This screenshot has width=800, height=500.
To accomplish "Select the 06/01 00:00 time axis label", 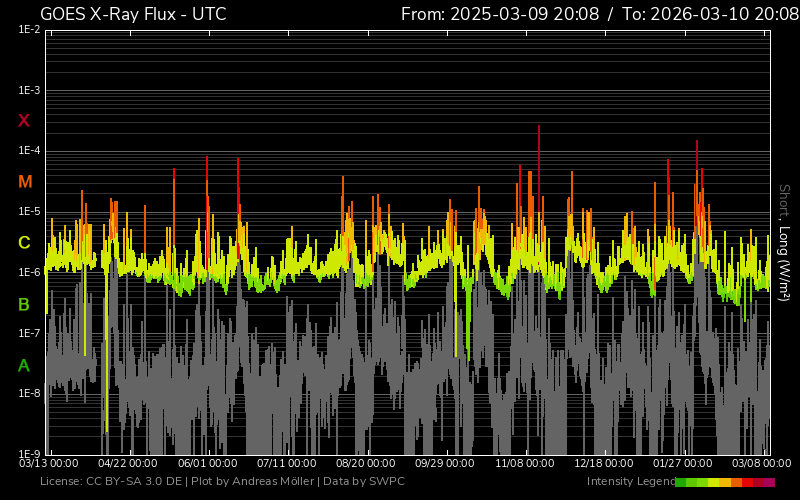I will (208, 464).
